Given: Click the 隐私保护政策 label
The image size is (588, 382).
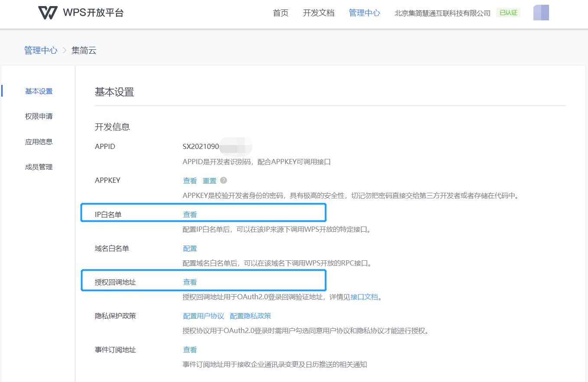Looking at the screenshot, I should pos(115,316).
